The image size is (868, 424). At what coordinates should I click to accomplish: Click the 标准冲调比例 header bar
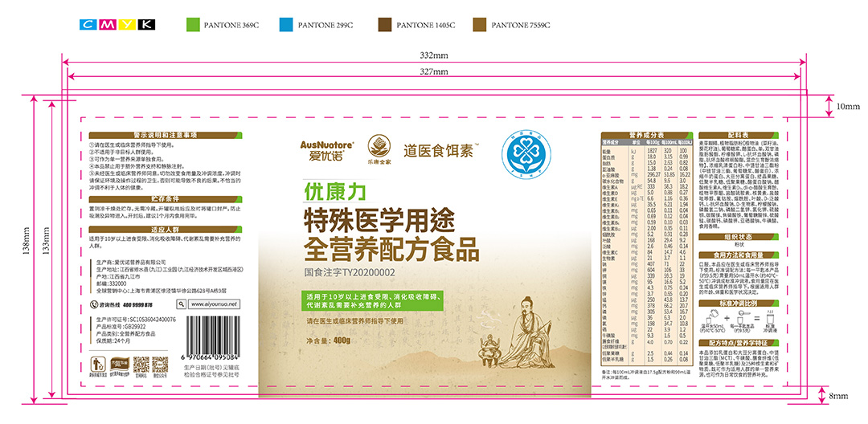[x=739, y=304]
